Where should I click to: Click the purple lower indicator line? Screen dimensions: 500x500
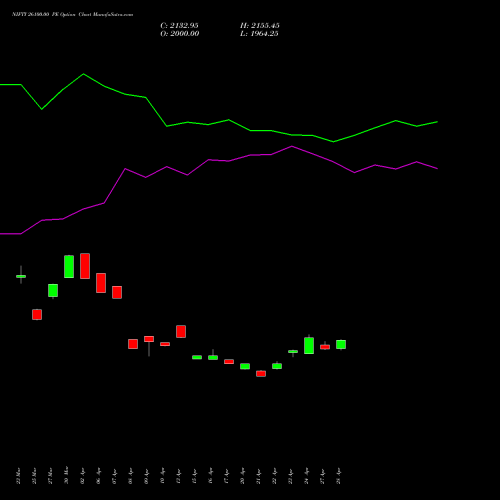click(219, 160)
